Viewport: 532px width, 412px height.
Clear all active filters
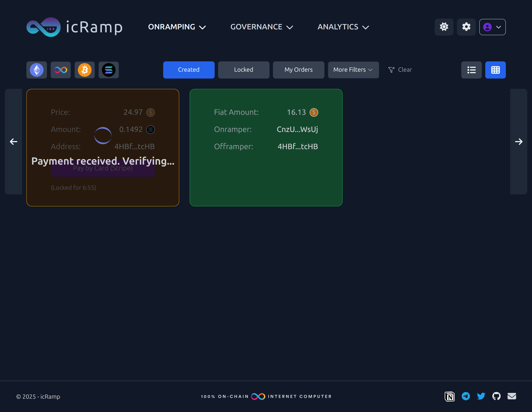(400, 70)
